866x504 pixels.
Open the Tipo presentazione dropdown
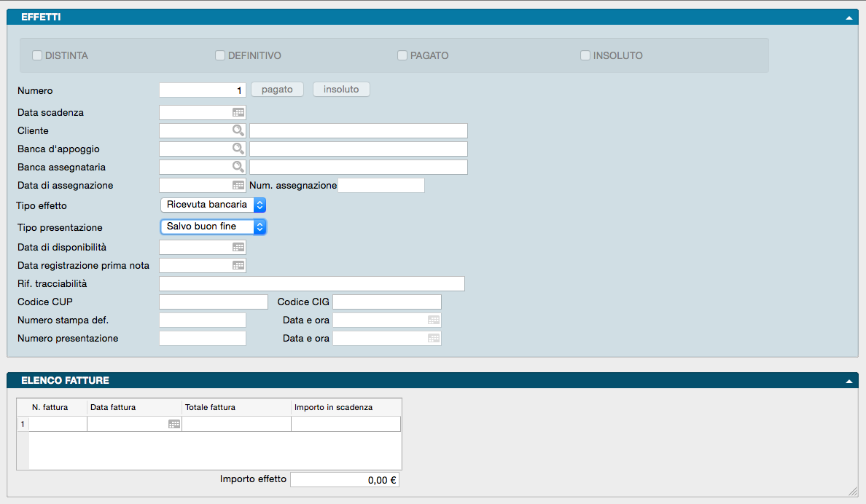click(213, 227)
